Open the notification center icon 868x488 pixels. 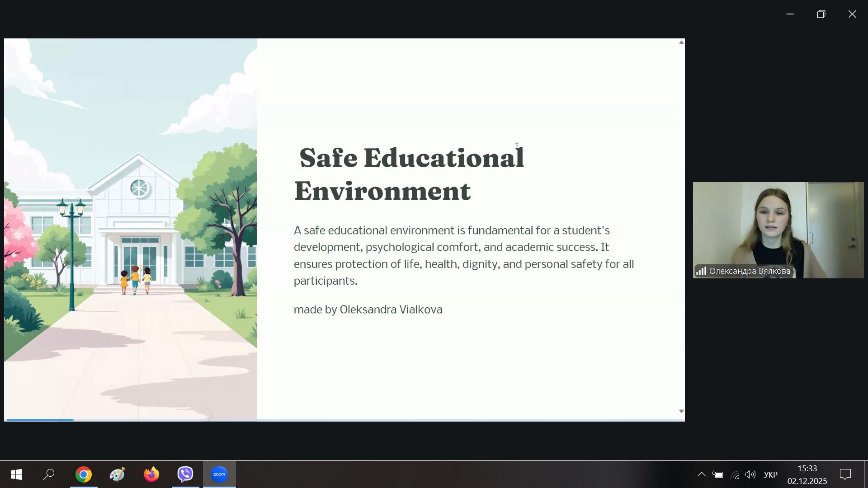(x=845, y=474)
